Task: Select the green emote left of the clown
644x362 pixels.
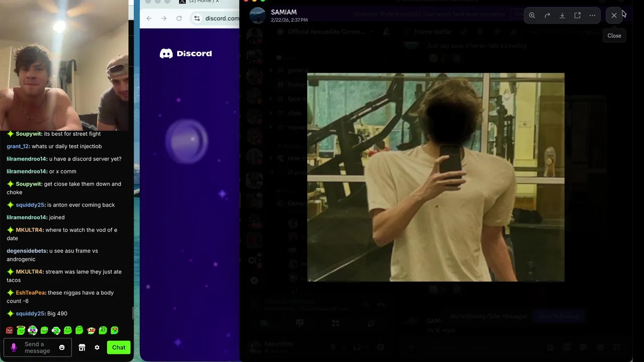Action: (x=79, y=330)
